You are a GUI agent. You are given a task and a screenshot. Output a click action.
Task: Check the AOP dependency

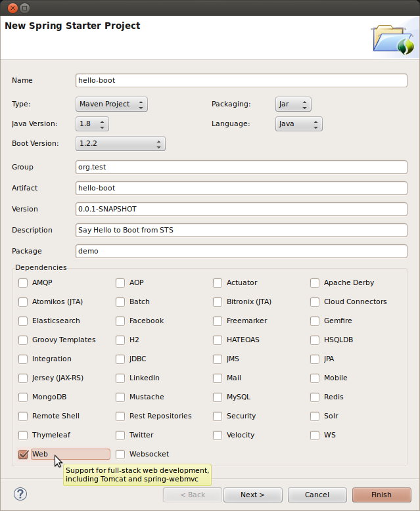click(120, 283)
